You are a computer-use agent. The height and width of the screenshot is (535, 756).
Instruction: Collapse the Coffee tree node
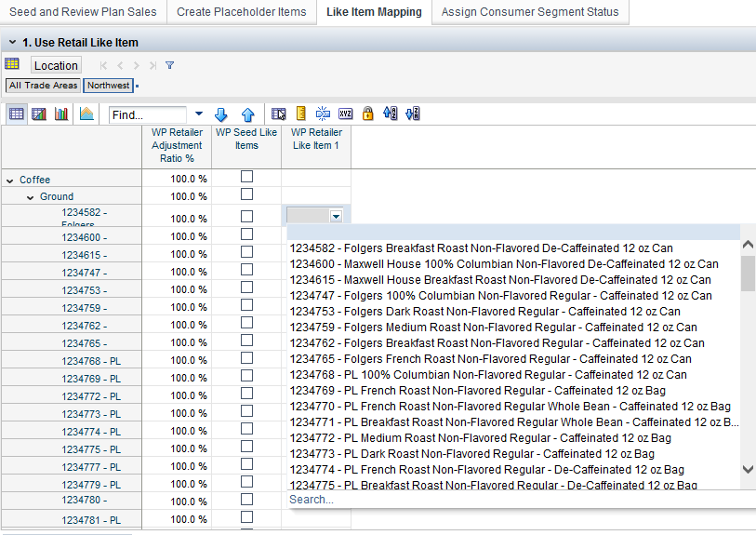(x=9, y=181)
